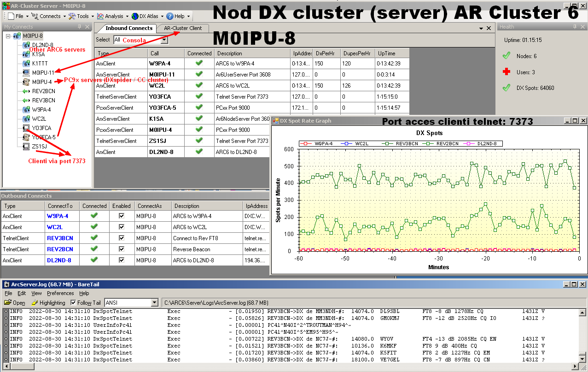Open the Help toolbar dropdown
588x372 pixels.
coord(188,16)
